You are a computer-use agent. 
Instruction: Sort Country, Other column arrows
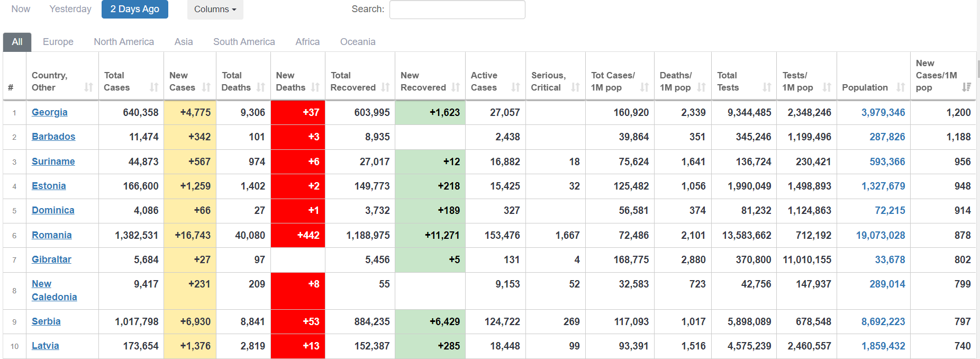(89, 87)
